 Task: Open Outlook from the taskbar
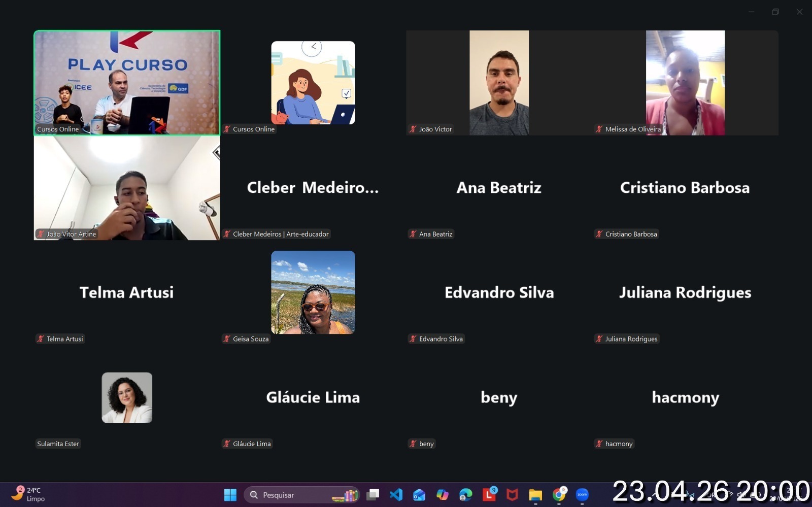point(419,495)
